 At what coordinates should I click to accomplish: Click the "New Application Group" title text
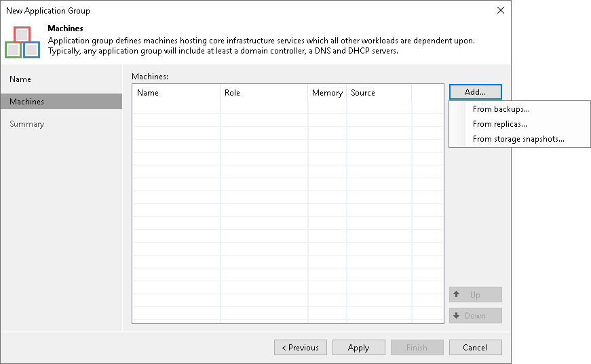[x=48, y=11]
